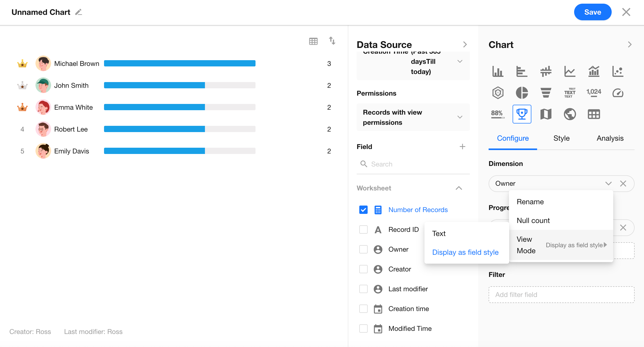This screenshot has height=347, width=644.
Task: Collapse the Worksheet field section
Action: [x=459, y=188]
